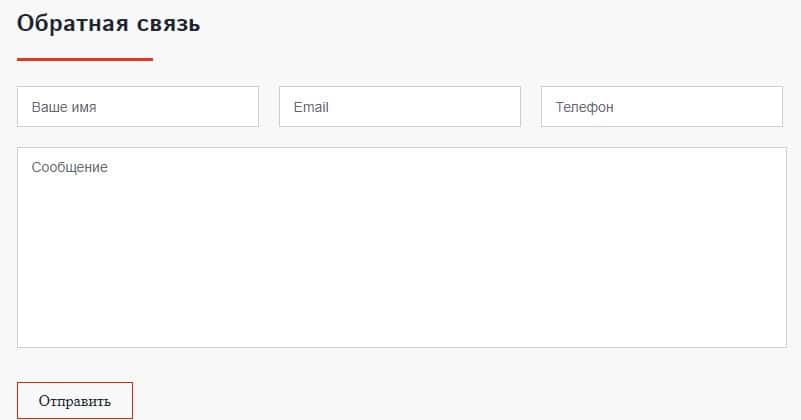The height and width of the screenshot is (420, 801).
Task: Click the "Email" placeholder text
Action: 311,107
